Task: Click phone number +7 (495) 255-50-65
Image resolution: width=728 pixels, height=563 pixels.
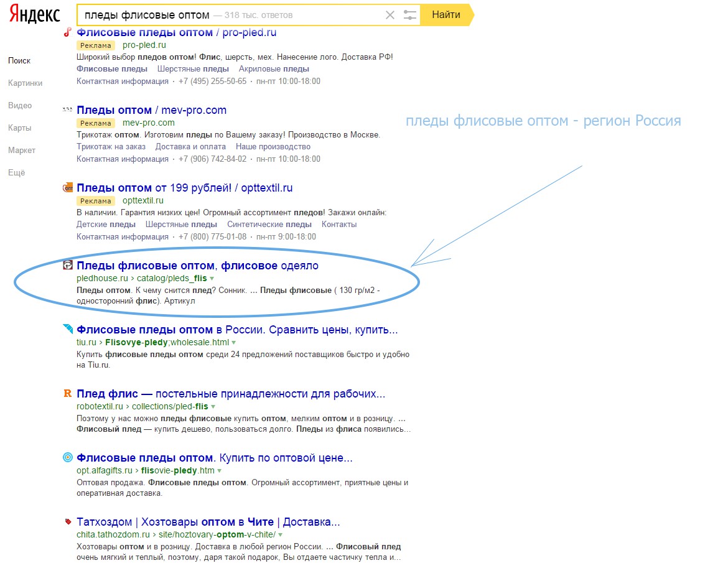Action: pyautogui.click(x=213, y=81)
